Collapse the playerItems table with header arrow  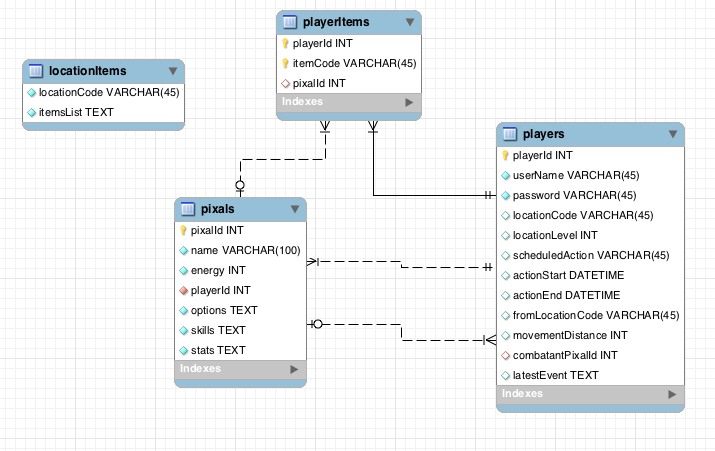click(x=409, y=22)
